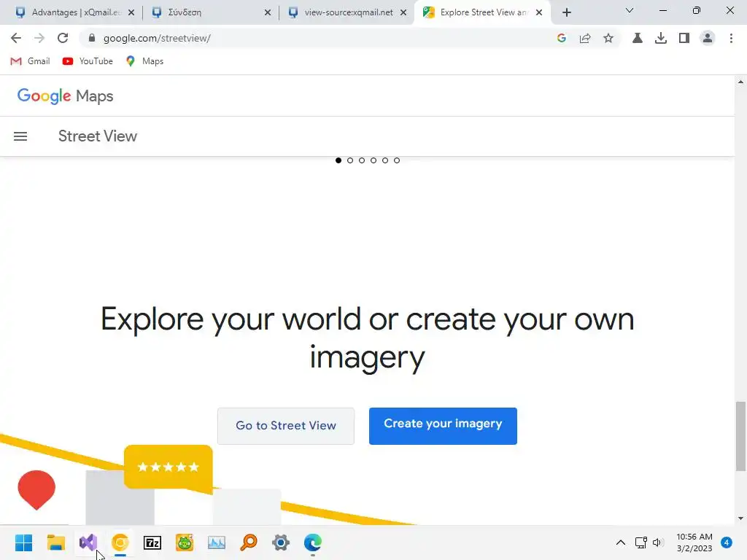This screenshot has height=560, width=747.
Task: Select the fourth carousel dot
Action: (x=373, y=160)
